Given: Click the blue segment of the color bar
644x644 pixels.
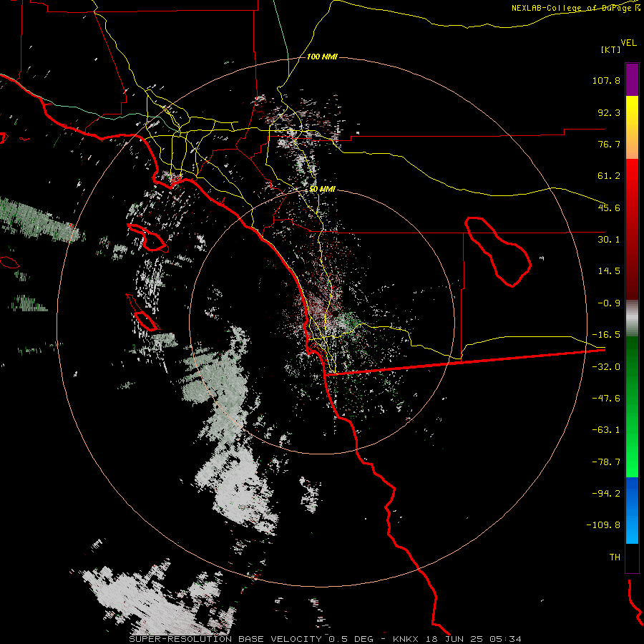Looking at the screenshot, I should (x=632, y=510).
